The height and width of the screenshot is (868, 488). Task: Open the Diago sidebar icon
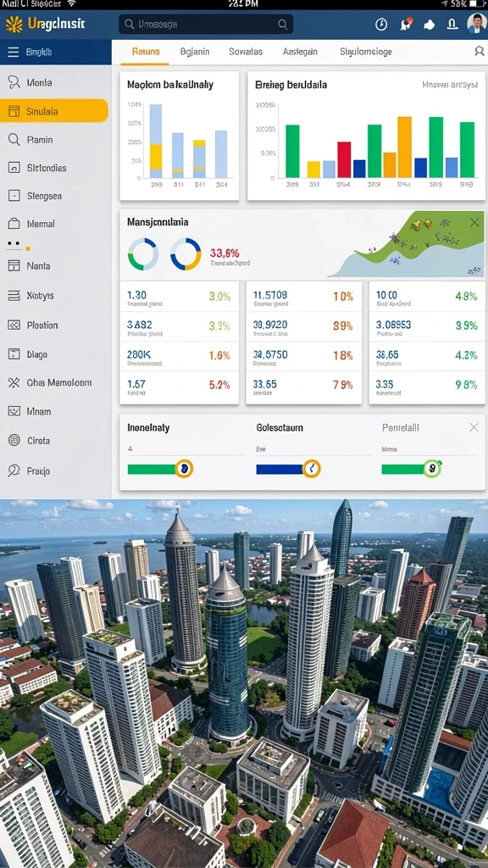pos(14,354)
